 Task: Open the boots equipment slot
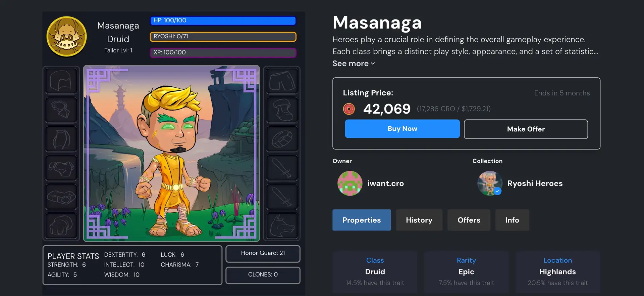pyautogui.click(x=282, y=110)
